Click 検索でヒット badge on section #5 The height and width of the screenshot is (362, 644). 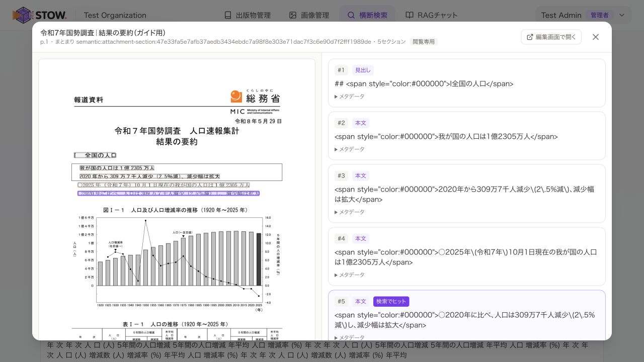391,302
